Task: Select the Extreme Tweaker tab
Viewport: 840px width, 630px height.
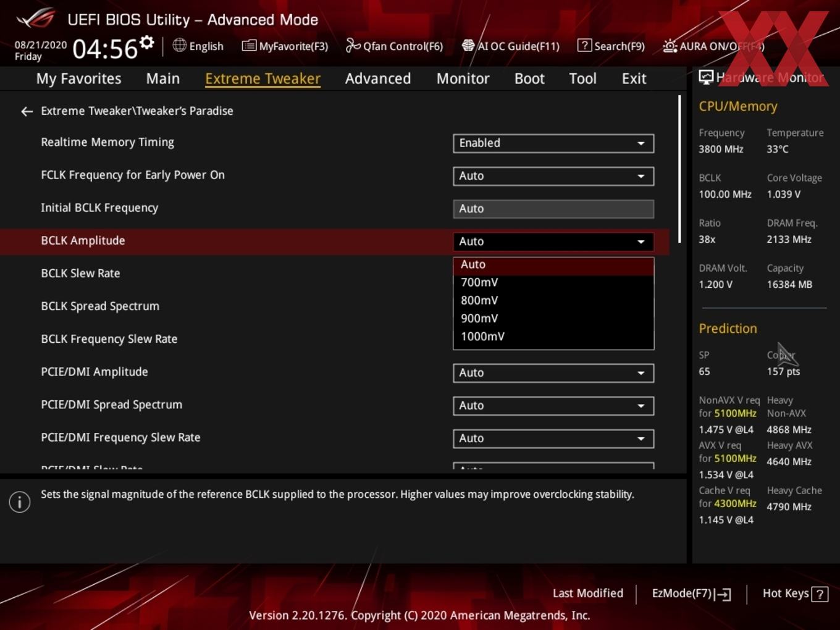Action: (x=262, y=78)
